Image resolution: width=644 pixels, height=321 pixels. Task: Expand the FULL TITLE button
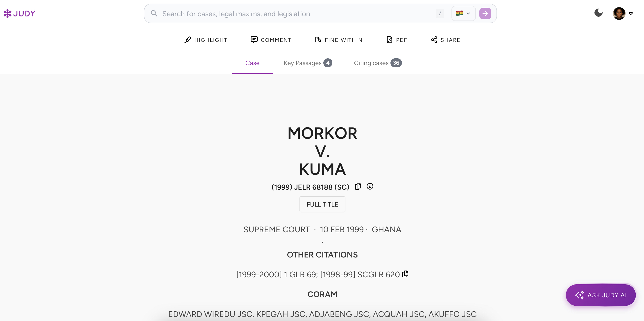click(x=322, y=204)
